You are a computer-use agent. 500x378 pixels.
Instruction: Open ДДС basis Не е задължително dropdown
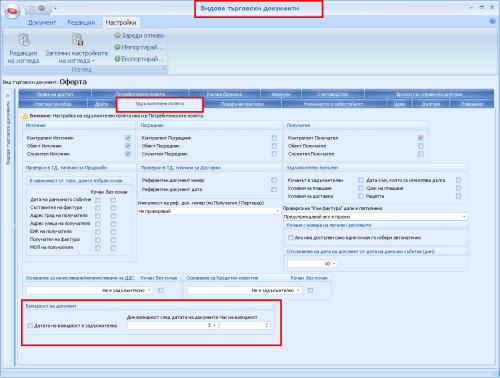tap(149, 290)
